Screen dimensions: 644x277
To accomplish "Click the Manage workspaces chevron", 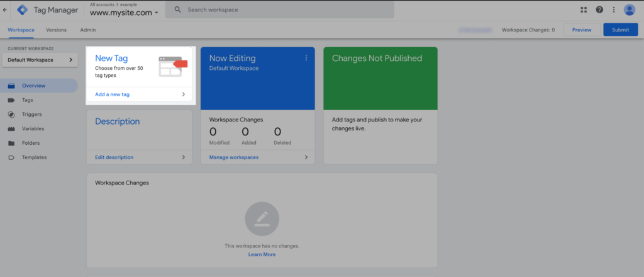I will 306,157.
